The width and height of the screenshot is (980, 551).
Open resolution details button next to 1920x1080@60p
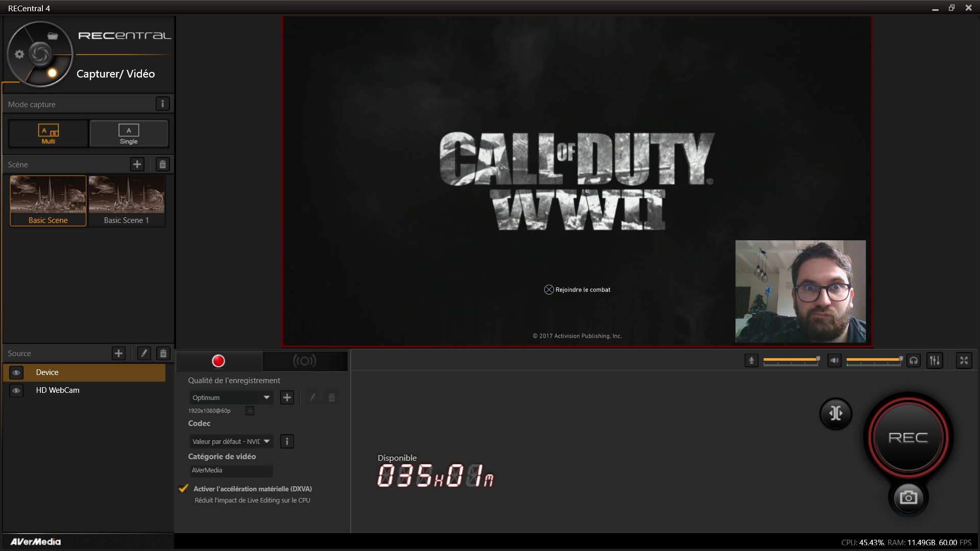[250, 411]
